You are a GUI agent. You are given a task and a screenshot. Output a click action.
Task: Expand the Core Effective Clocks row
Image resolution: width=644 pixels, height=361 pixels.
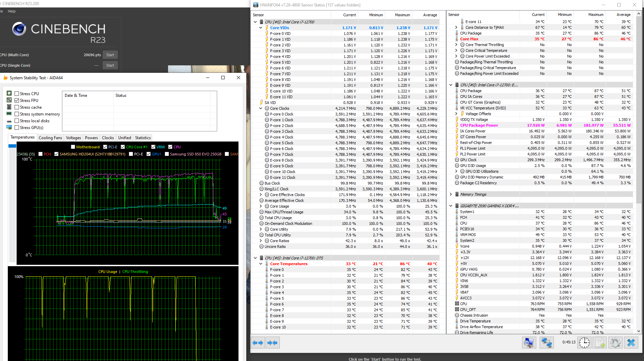click(x=261, y=195)
